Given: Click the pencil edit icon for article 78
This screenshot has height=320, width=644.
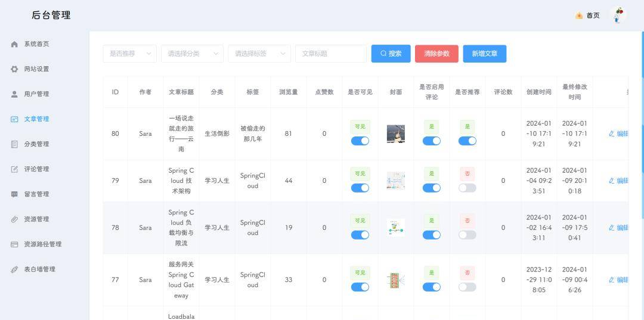Looking at the screenshot, I should coord(612,228).
